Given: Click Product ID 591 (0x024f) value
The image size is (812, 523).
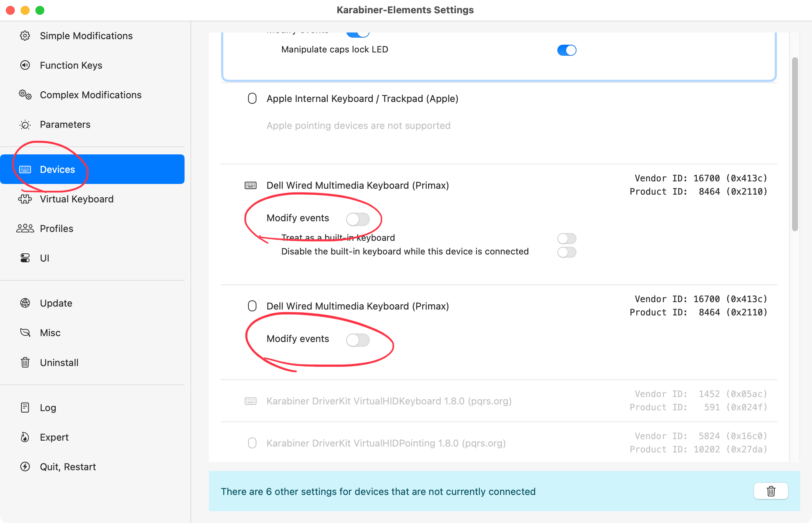Looking at the screenshot, I should (736, 407).
